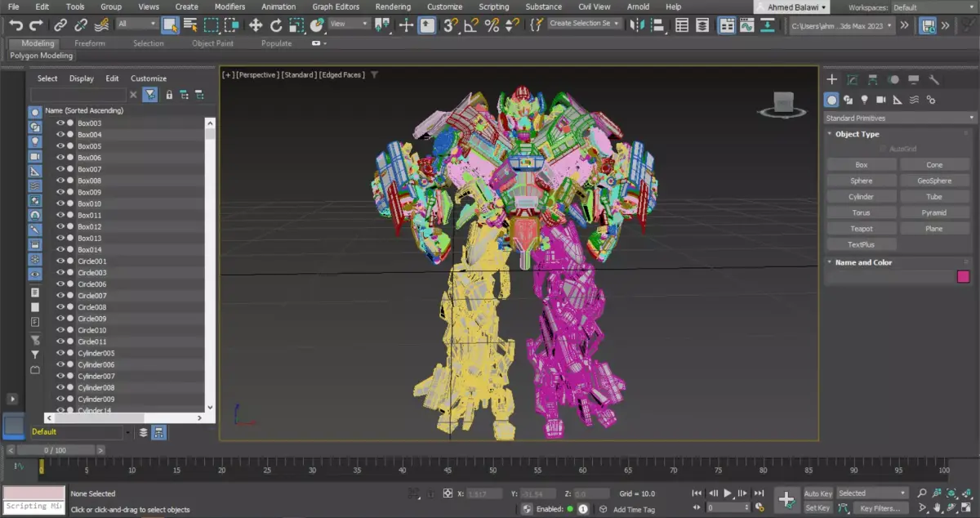Open the Modifiers menu
980x518 pixels.
(229, 7)
